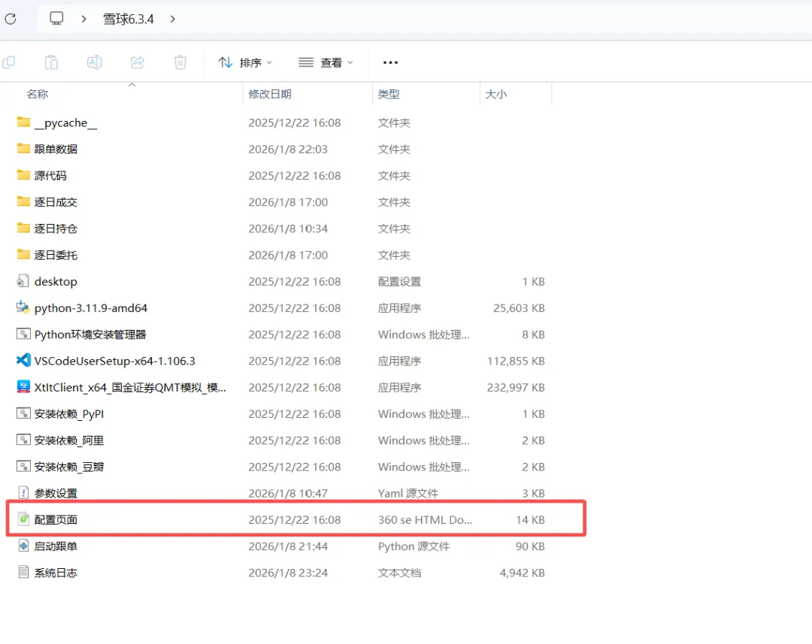Open the three-dot more options menu

(x=390, y=62)
